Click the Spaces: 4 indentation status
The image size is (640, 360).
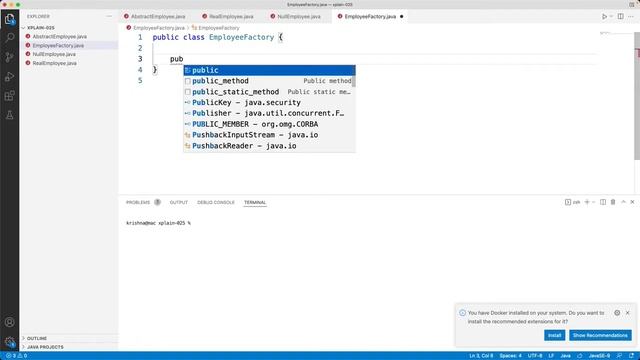tap(510, 356)
